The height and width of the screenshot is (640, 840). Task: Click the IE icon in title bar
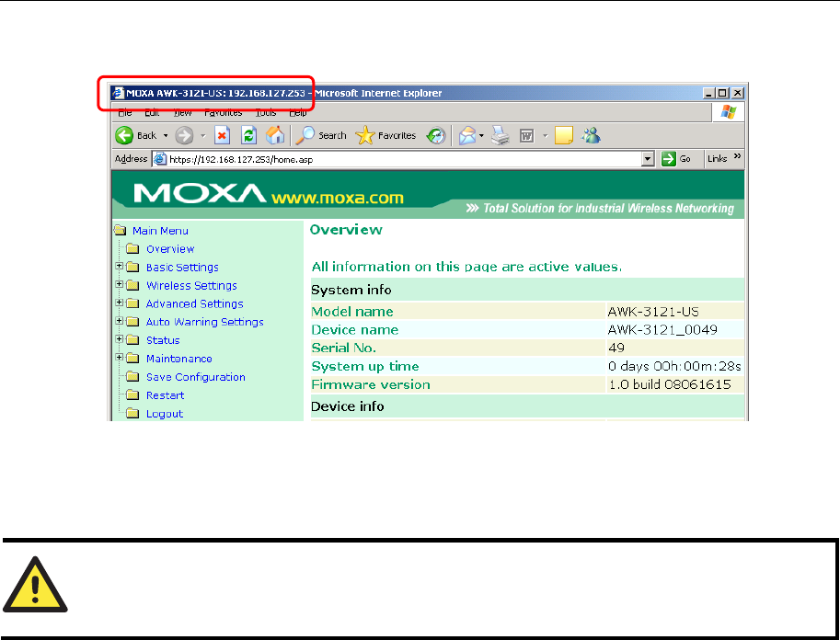(119, 93)
